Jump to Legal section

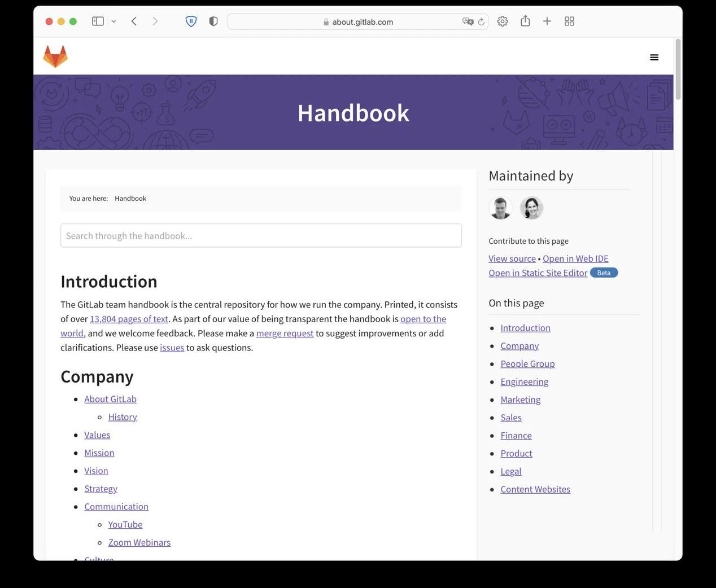pyautogui.click(x=511, y=471)
